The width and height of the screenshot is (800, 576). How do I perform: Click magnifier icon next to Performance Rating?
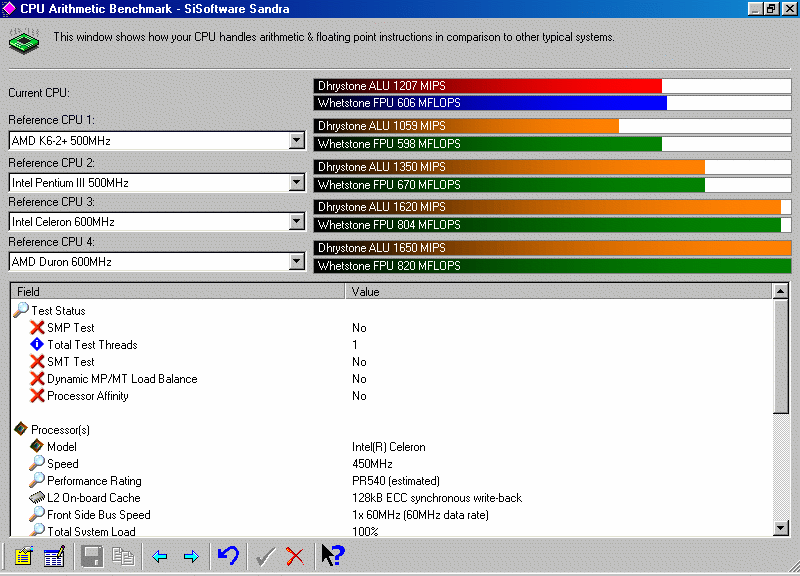point(37,480)
